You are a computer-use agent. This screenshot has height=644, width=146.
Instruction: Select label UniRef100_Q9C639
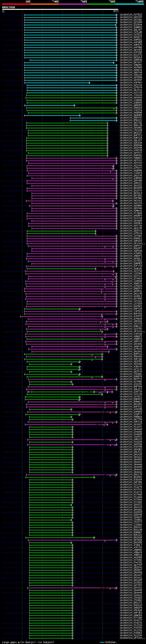pyautogui.click(x=131, y=143)
